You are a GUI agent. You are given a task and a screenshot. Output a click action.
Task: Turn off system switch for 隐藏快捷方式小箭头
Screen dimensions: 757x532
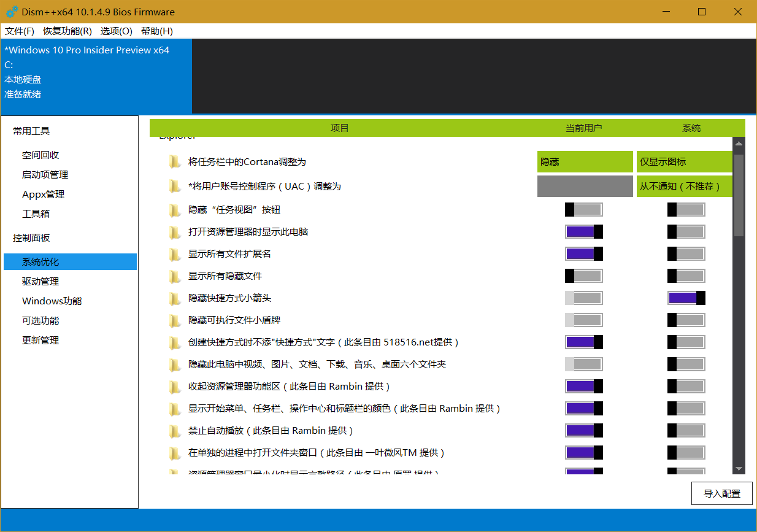pos(686,298)
